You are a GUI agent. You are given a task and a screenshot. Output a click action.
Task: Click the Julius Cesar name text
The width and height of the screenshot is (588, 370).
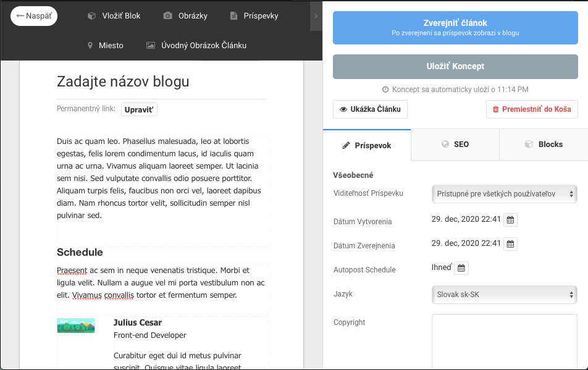[138, 322]
